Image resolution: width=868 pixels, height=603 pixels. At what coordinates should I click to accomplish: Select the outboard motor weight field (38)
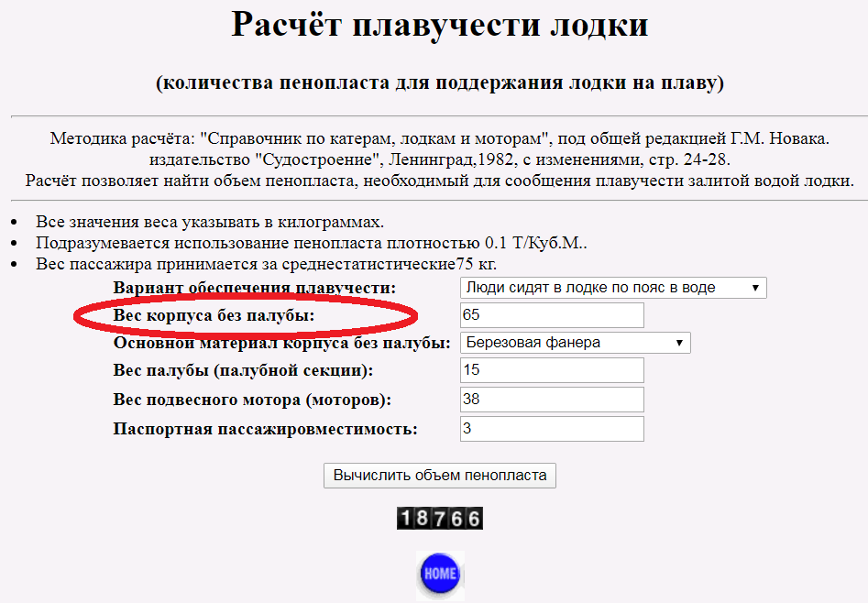coord(552,400)
